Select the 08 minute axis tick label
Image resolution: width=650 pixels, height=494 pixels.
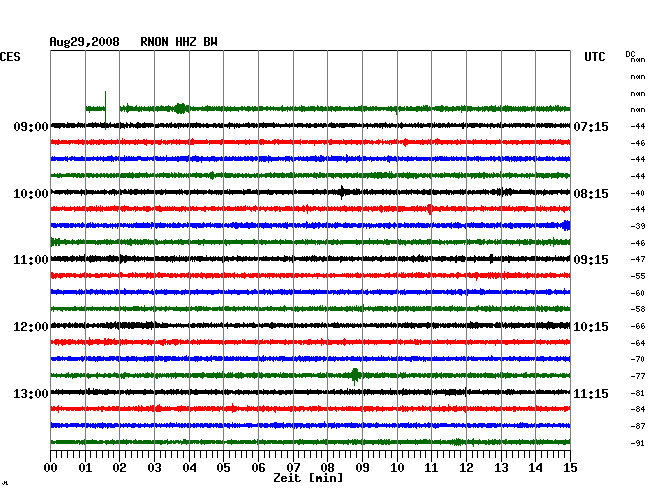327,467
